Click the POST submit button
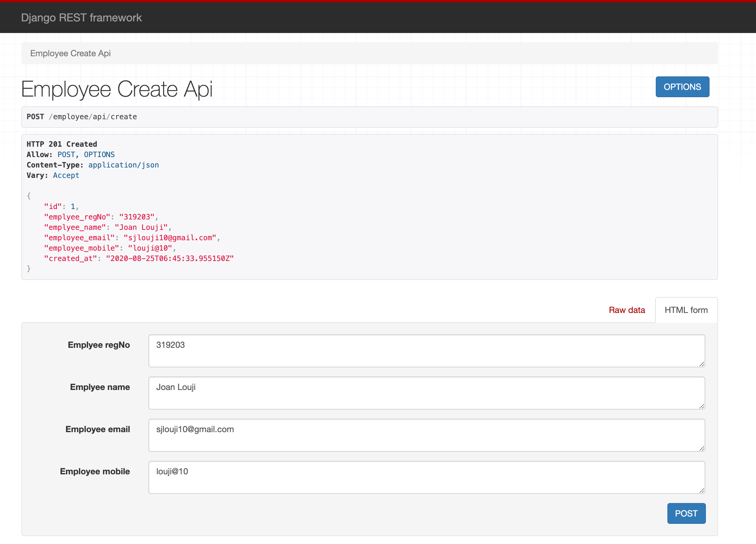The height and width of the screenshot is (544, 756). [686, 513]
